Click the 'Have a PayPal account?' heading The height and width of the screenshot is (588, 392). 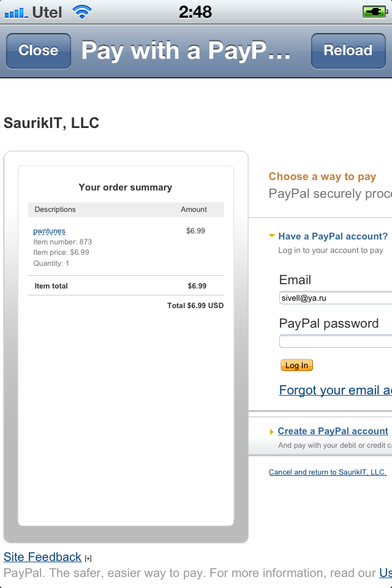333,236
